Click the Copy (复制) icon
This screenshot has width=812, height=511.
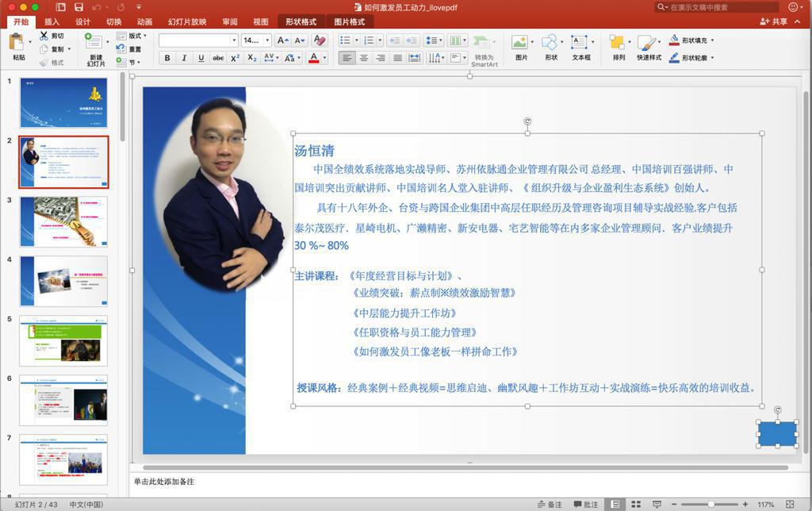tap(44, 48)
